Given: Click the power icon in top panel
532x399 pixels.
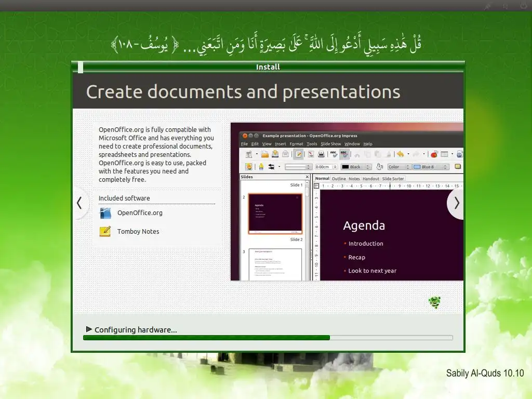Looking at the screenshot, I should (x=524, y=5).
